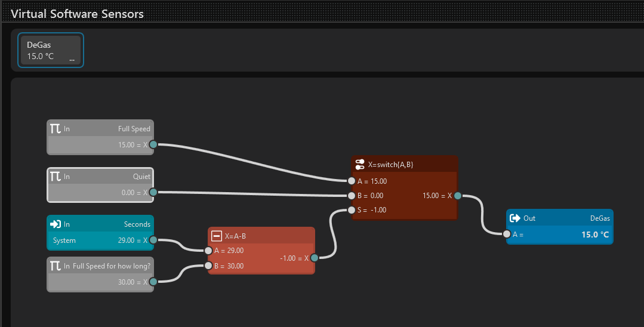The width and height of the screenshot is (644, 327).
Task: Click the B input port on X=A-B node
Action: (x=208, y=266)
